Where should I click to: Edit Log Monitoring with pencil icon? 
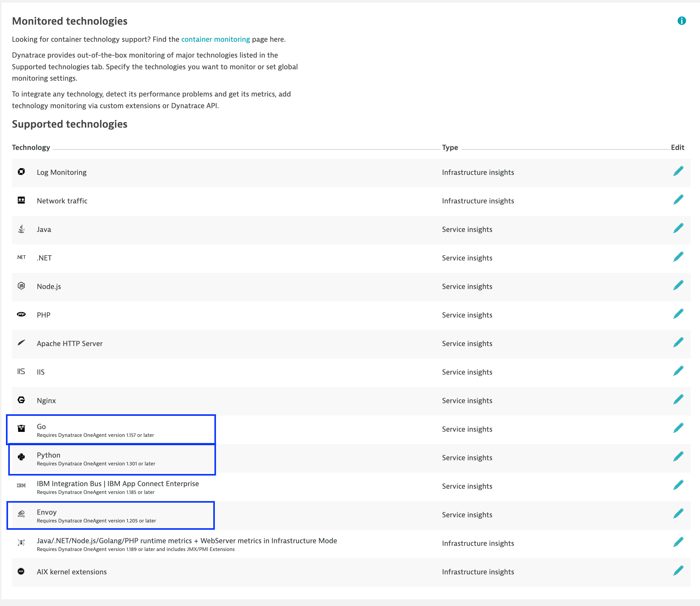pos(678,171)
